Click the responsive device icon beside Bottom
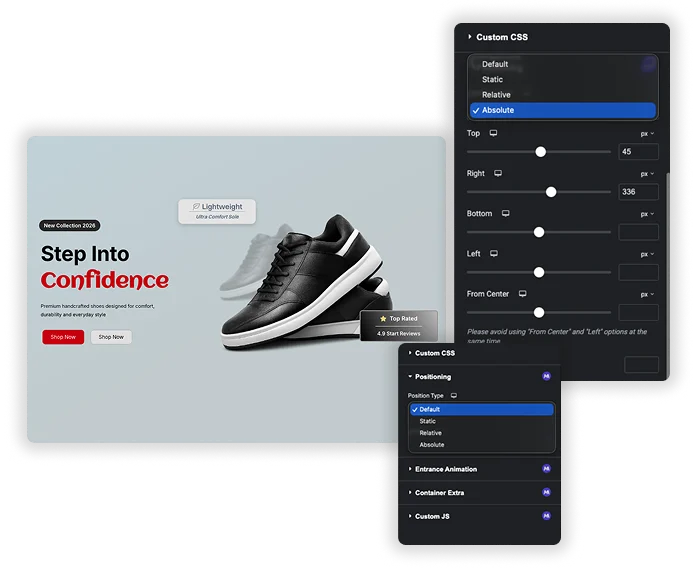Screen dimensions: 700x568 tap(505, 213)
